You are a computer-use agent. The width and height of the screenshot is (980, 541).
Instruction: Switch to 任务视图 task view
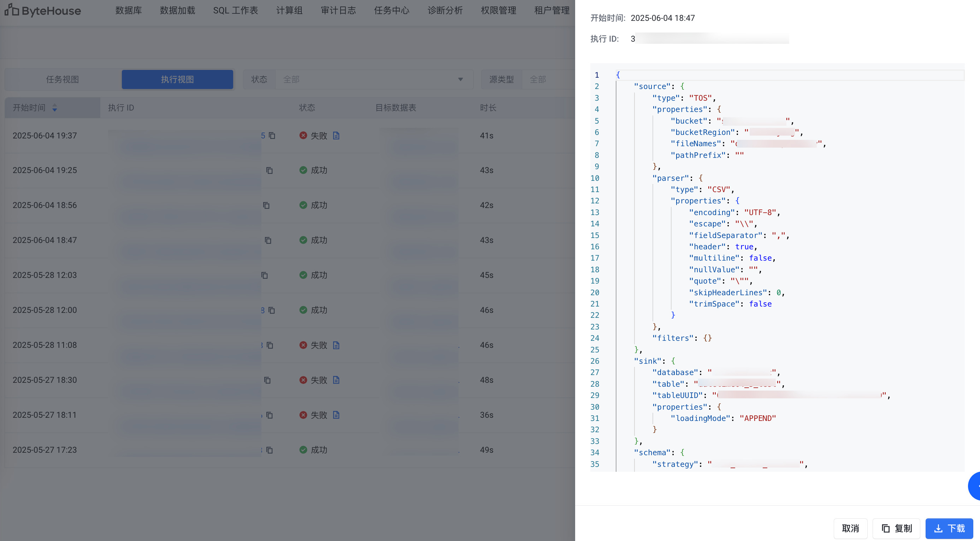[x=63, y=79]
